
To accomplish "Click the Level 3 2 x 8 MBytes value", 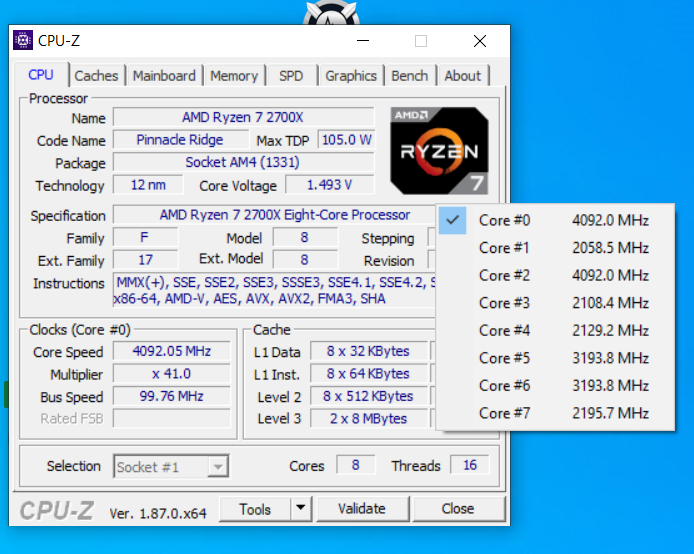I will point(369,419).
